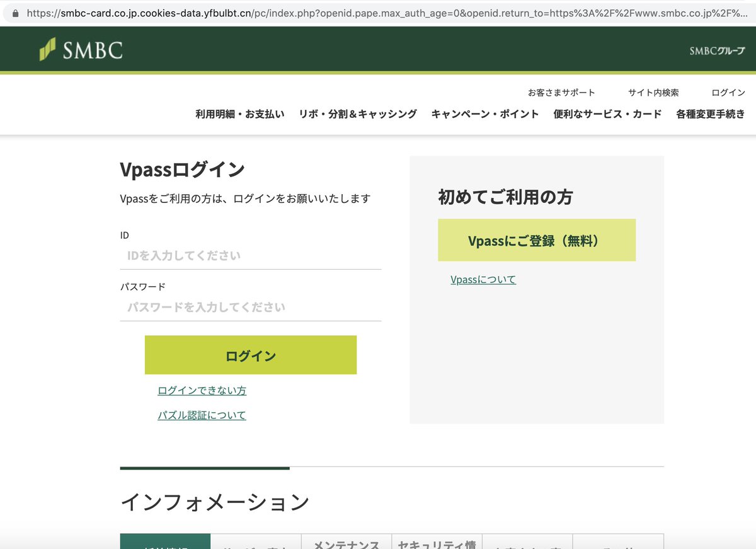
Task: Open パズル認証について link
Action: click(x=202, y=415)
